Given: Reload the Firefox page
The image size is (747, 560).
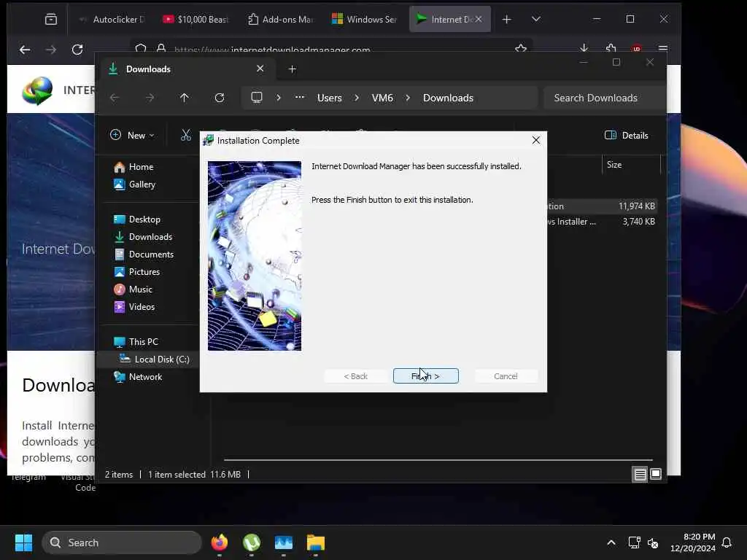Looking at the screenshot, I should click(77, 49).
